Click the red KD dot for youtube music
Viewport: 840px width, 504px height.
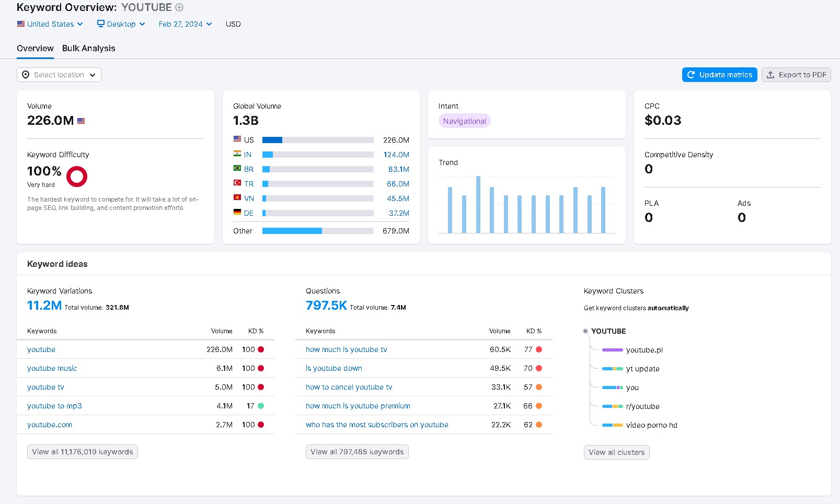tap(261, 368)
